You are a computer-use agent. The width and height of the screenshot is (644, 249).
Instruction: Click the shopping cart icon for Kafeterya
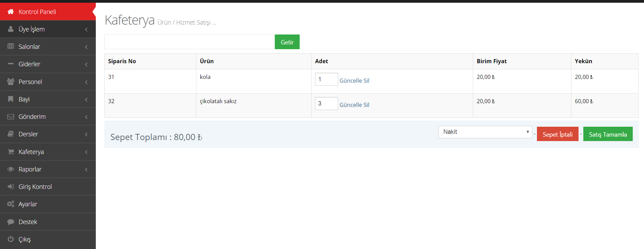tap(11, 152)
